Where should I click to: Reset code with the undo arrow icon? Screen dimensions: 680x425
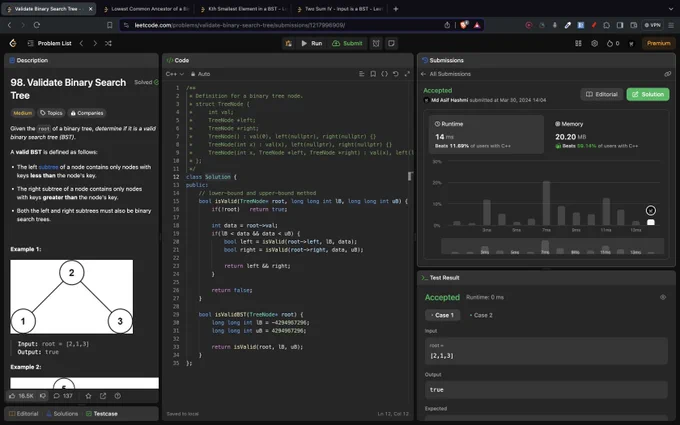coord(396,74)
